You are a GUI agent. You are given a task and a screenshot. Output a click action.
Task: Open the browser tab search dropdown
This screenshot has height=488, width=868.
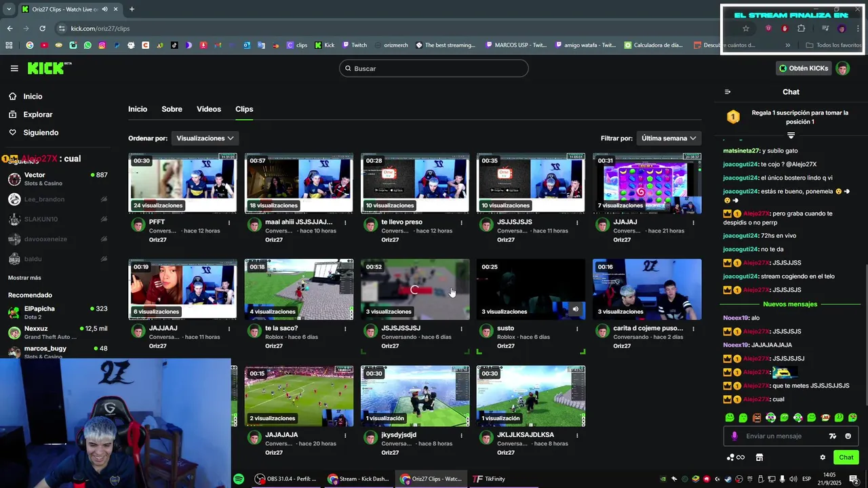9,9
